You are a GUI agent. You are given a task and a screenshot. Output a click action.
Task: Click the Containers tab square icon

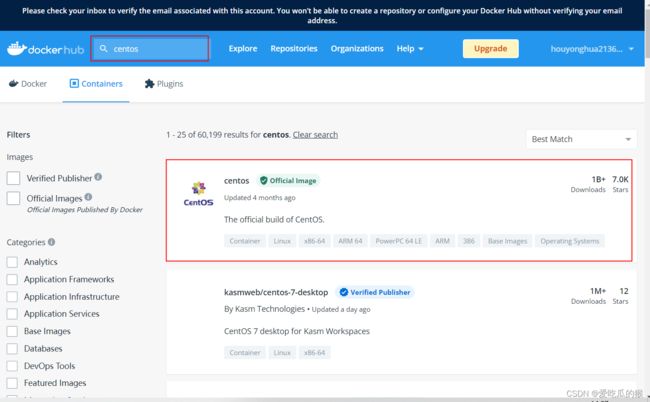pos(74,84)
